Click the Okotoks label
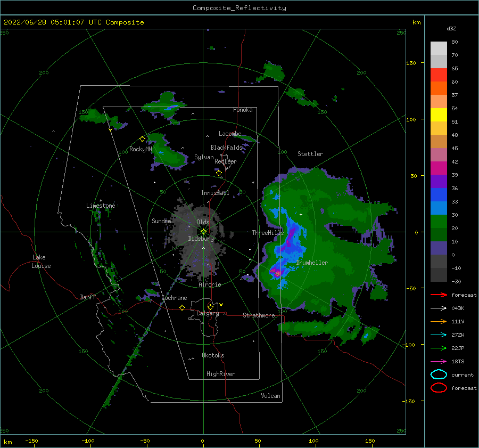The image size is (479, 448). point(213,355)
